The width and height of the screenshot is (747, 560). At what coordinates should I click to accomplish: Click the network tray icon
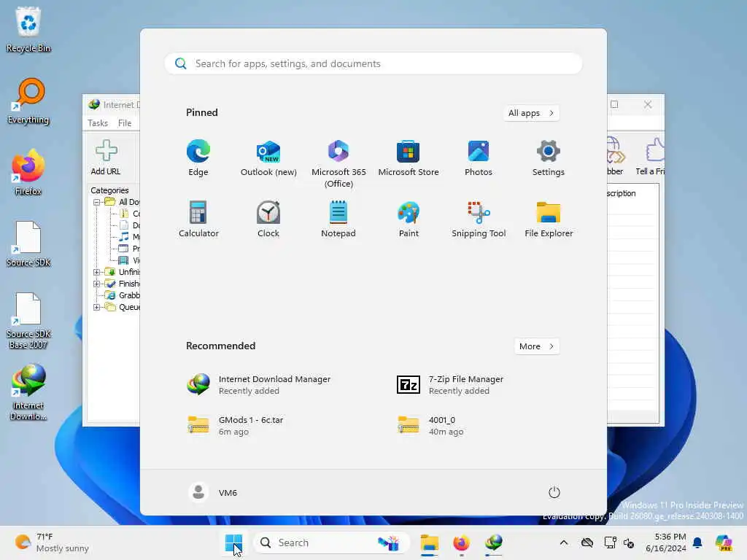[610, 542]
